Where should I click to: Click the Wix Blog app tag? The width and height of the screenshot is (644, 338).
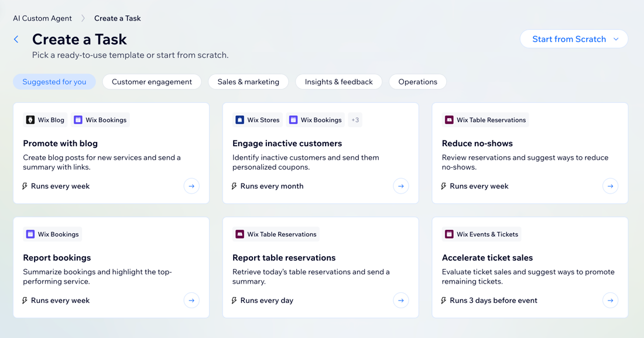point(45,120)
